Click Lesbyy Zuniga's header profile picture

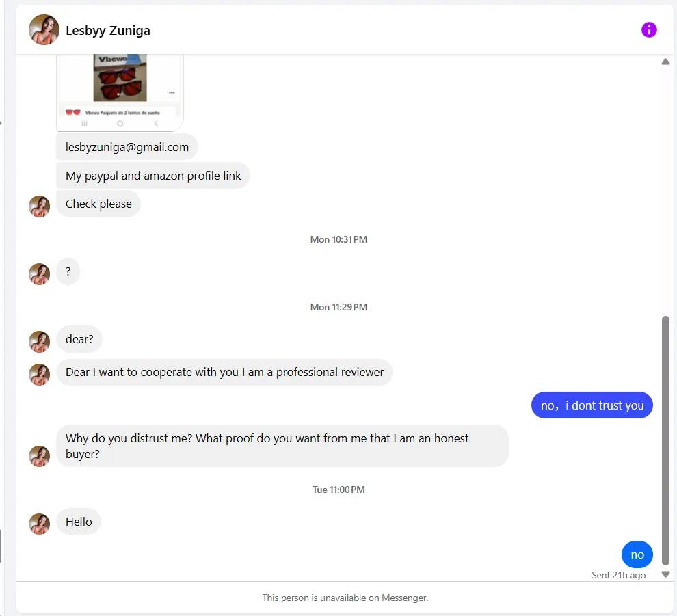click(x=44, y=30)
